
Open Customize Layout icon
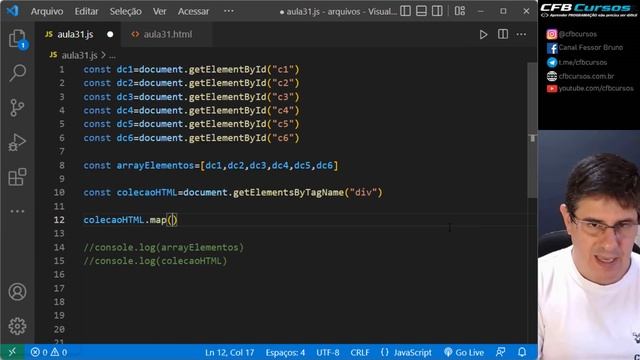coord(460,11)
